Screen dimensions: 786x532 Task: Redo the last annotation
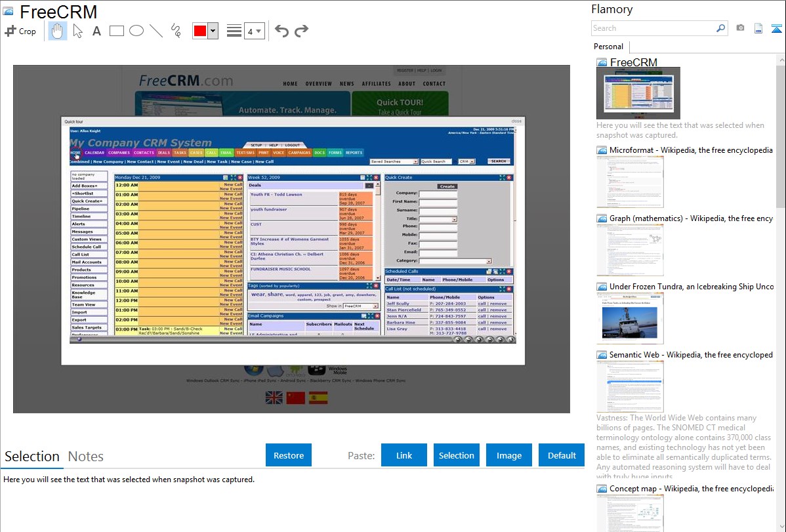(x=301, y=31)
